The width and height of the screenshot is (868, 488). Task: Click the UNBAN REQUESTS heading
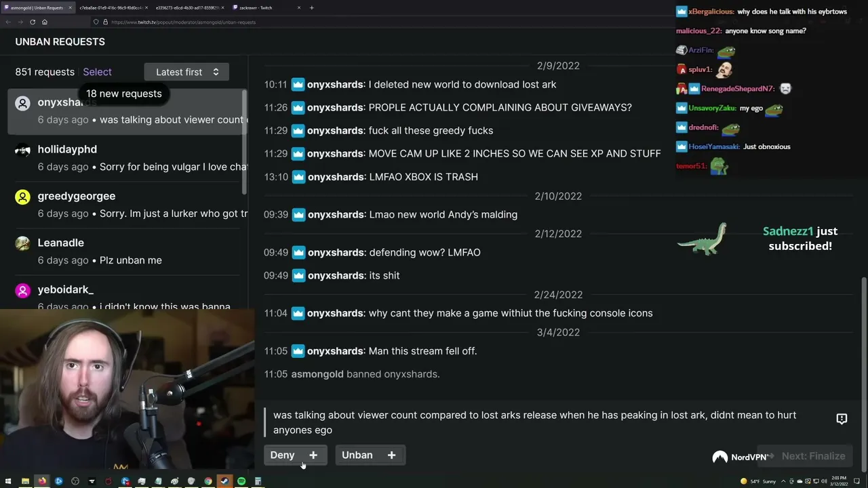[x=60, y=42]
